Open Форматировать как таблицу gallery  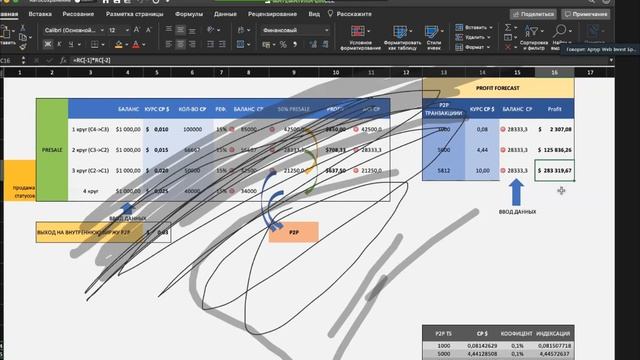pos(402,38)
